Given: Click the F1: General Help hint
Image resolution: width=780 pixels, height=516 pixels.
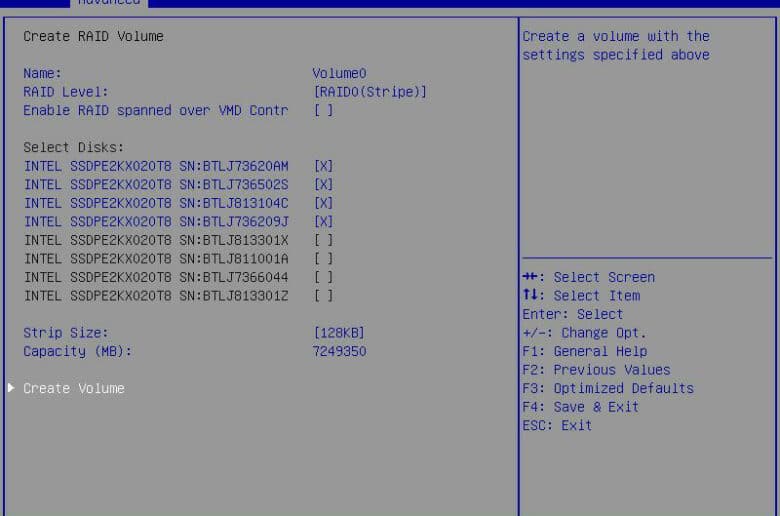Looking at the screenshot, I should 585,351.
